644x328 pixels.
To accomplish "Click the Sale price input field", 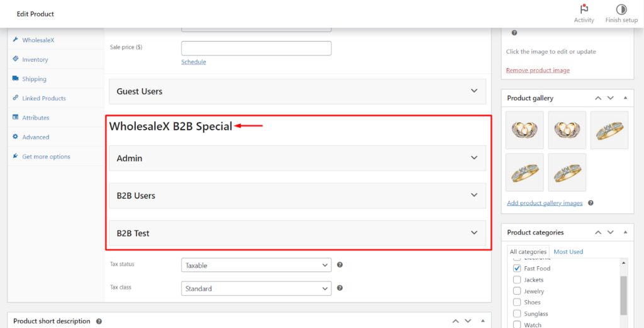I will click(x=257, y=48).
